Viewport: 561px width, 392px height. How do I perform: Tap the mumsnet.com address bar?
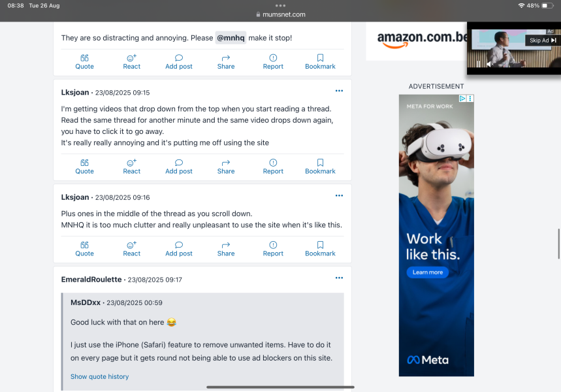point(281,14)
